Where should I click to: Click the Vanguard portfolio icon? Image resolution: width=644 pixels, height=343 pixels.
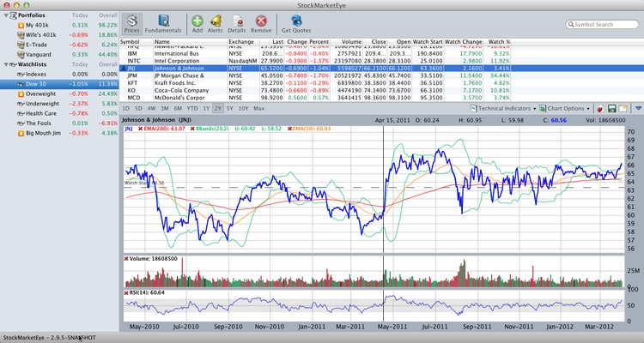21,55
